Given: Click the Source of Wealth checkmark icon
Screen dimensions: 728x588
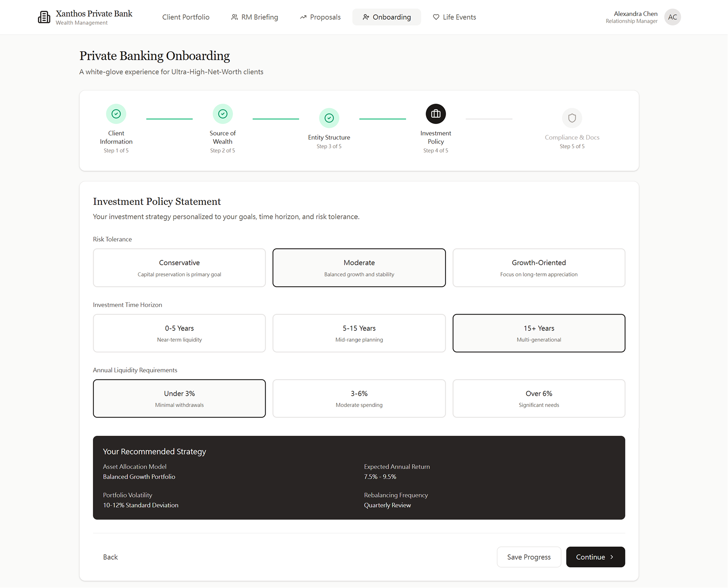Looking at the screenshot, I should tap(223, 114).
